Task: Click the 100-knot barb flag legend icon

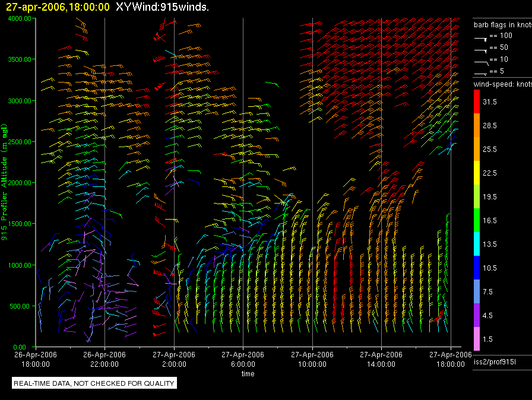Action: (481, 39)
